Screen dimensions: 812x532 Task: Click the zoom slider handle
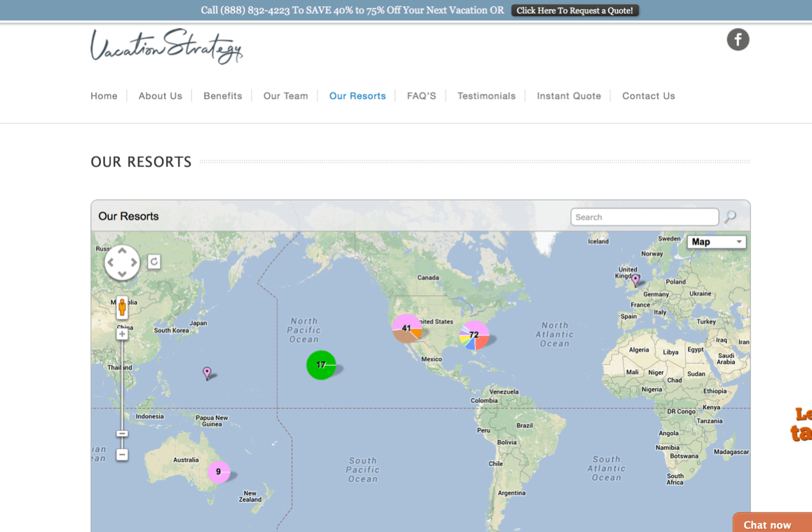[x=122, y=434]
